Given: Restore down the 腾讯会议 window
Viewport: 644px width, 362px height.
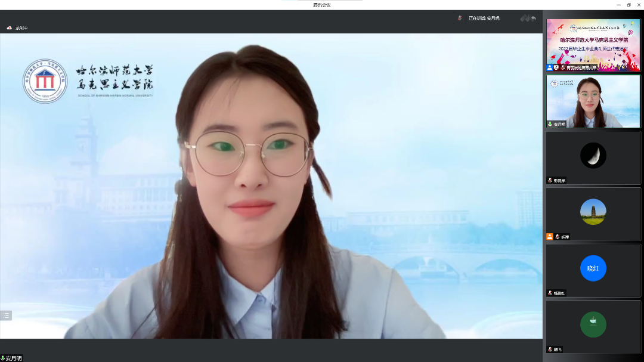Looking at the screenshot, I should pyautogui.click(x=628, y=5).
